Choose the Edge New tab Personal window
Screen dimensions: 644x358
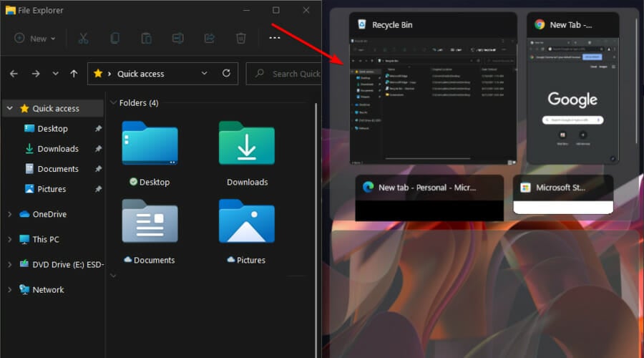[429, 198]
